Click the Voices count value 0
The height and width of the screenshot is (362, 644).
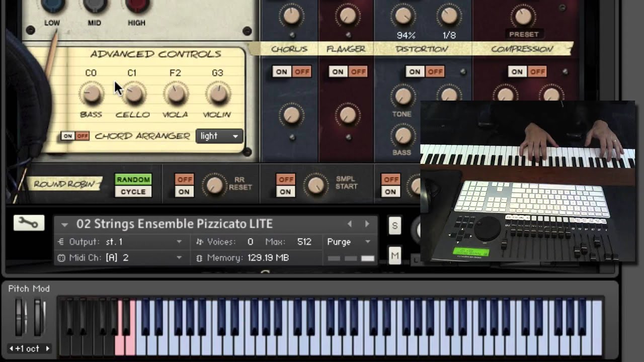[x=250, y=242]
